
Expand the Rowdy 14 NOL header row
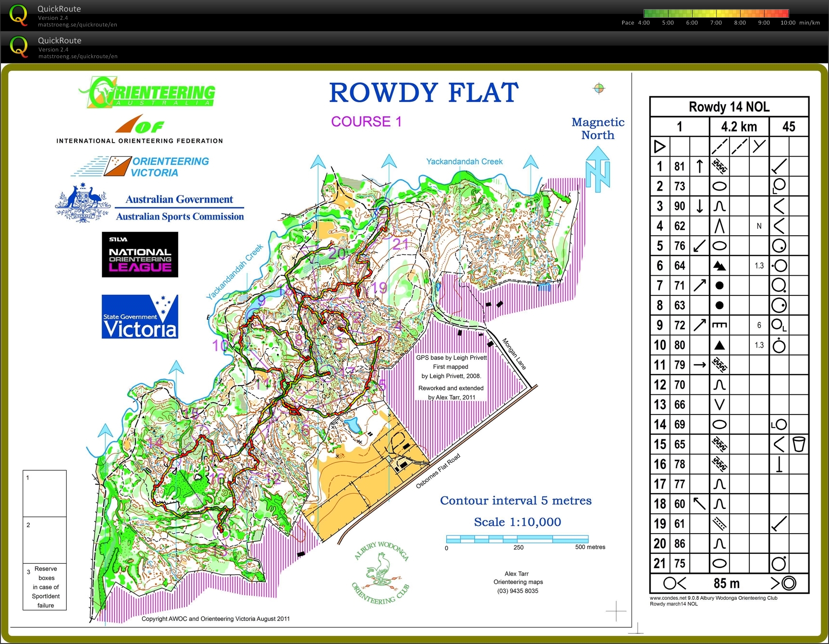[729, 107]
